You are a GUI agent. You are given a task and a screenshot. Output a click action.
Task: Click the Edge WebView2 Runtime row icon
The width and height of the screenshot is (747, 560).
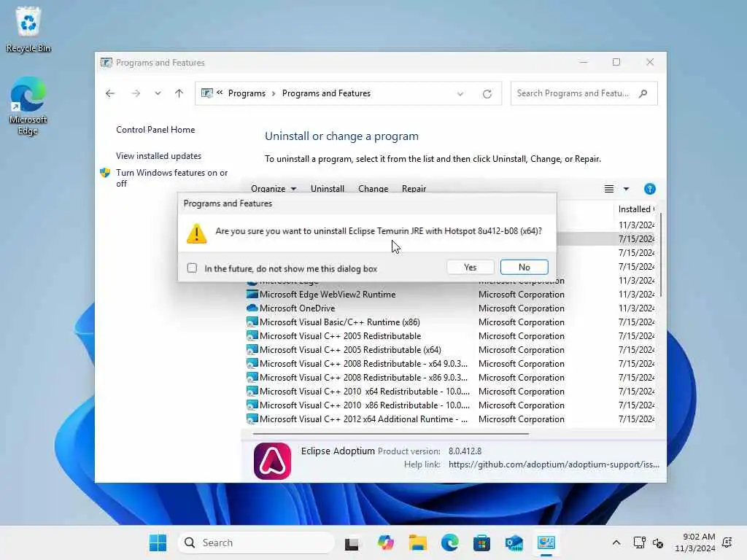tap(252, 295)
